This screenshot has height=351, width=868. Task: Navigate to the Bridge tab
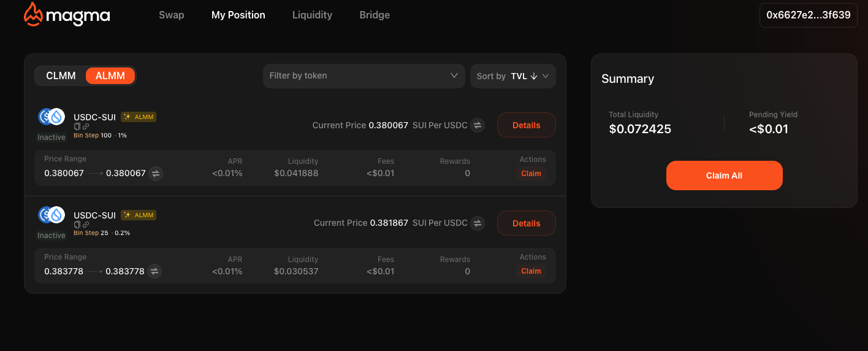375,15
